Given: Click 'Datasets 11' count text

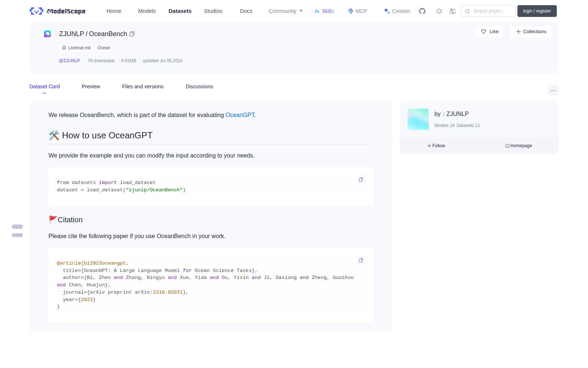Looking at the screenshot, I should pos(468,125).
